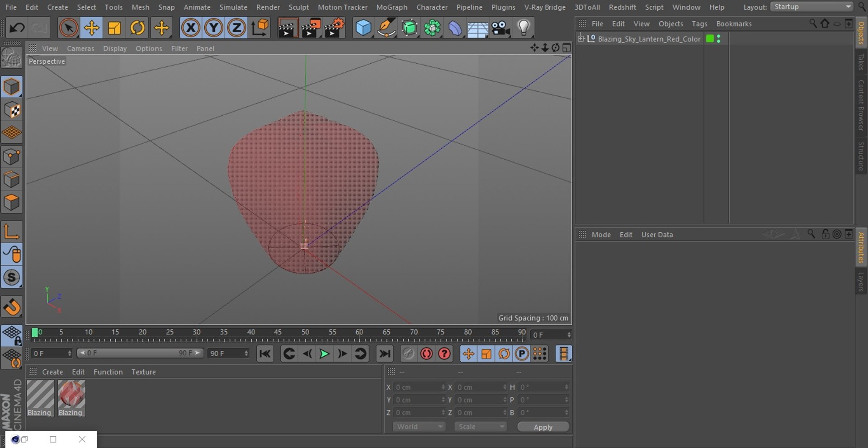868x448 pixels.
Task: Open Edit Render Settings icon
Action: coord(335,28)
